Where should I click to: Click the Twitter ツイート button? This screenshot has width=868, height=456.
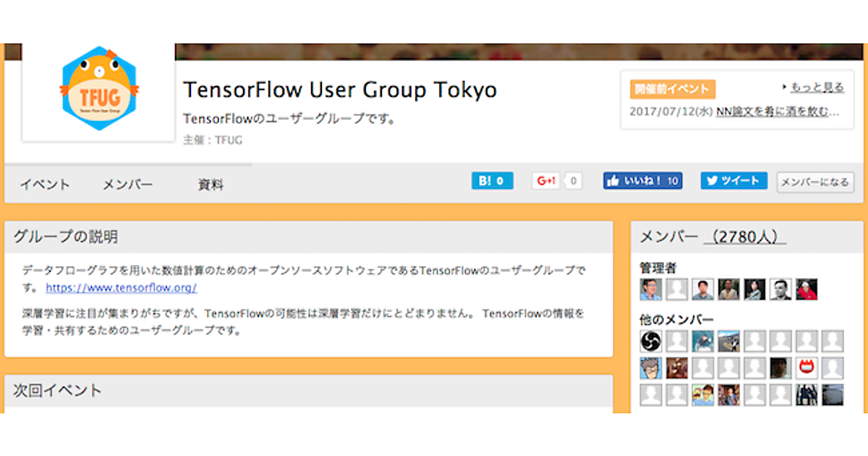[x=734, y=181]
